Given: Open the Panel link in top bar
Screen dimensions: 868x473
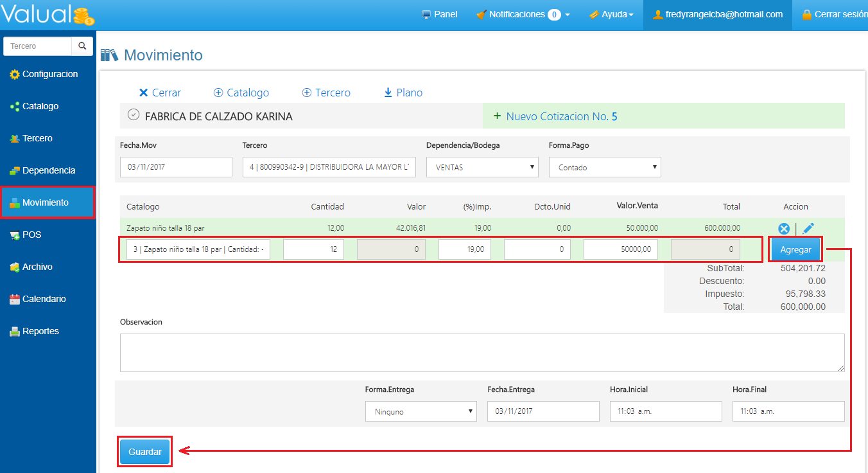Looking at the screenshot, I should pyautogui.click(x=440, y=14).
